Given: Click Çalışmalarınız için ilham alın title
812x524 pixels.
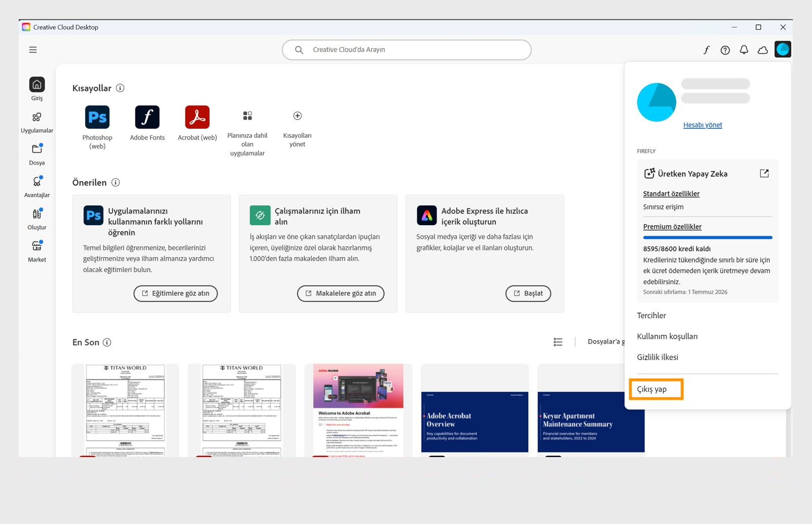Looking at the screenshot, I should (x=318, y=216).
